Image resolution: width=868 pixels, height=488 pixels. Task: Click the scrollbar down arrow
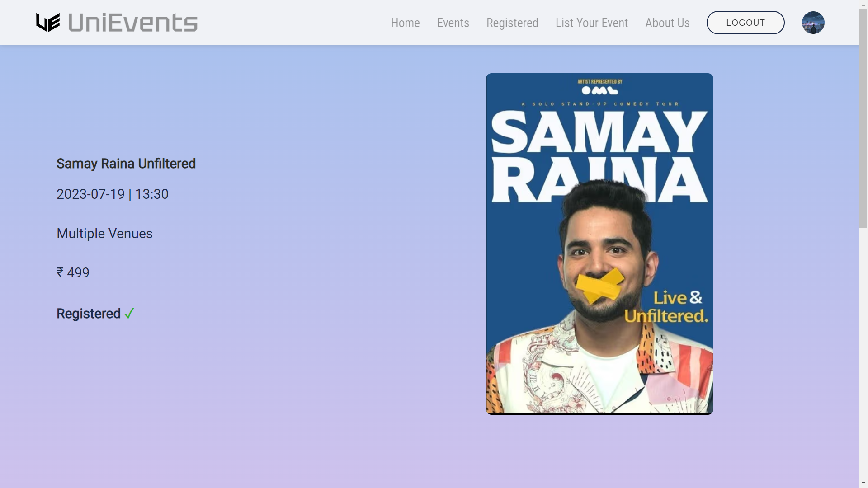tap(863, 483)
